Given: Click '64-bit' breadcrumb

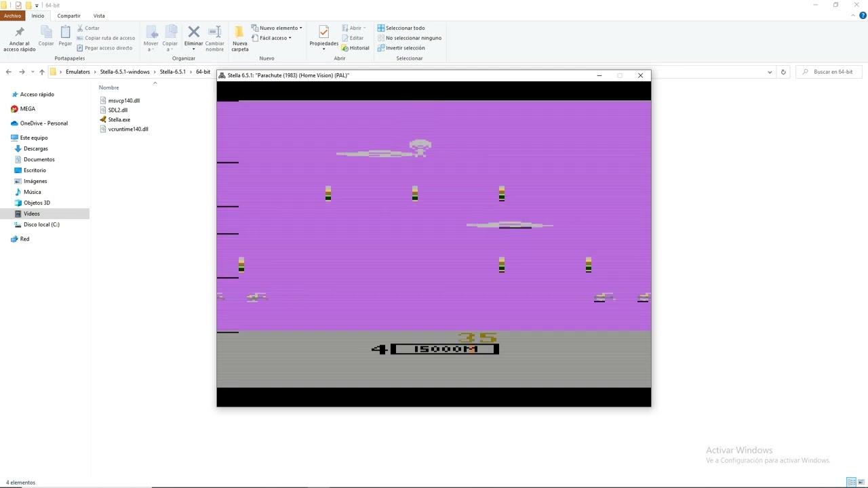Looking at the screenshot, I should [203, 72].
